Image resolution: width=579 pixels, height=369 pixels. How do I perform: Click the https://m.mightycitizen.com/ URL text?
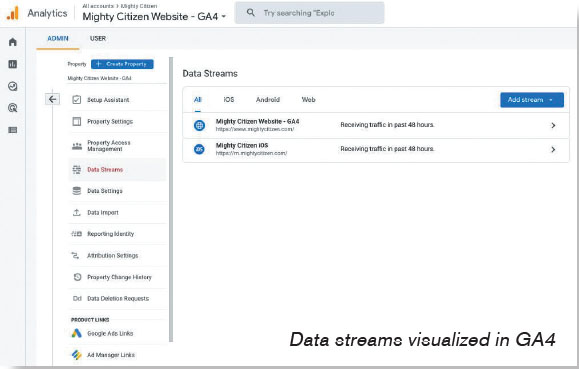[251, 153]
